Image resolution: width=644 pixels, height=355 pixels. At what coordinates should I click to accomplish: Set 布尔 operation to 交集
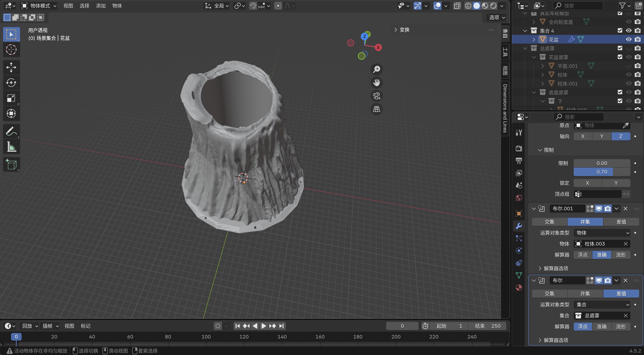pos(550,294)
